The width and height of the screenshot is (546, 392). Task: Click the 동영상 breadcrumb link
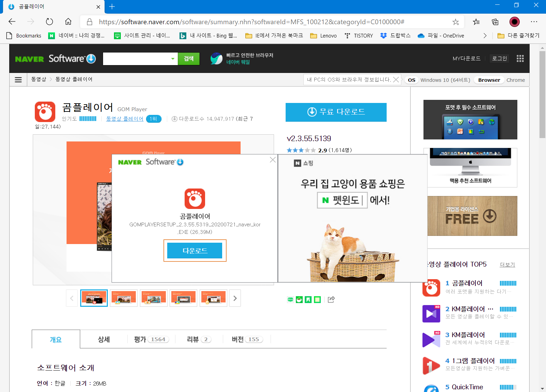point(39,79)
